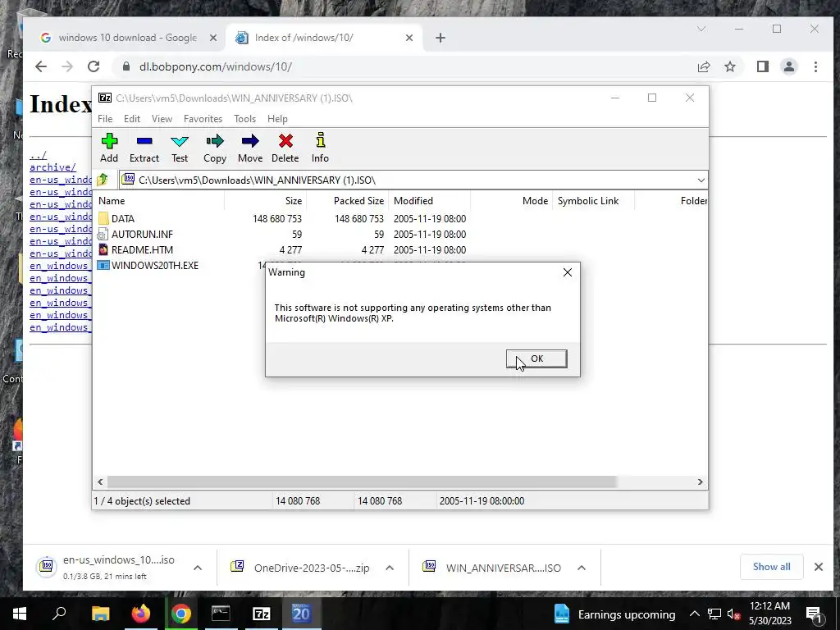Open Chrome's three-dot menu
840x630 pixels.
click(816, 66)
